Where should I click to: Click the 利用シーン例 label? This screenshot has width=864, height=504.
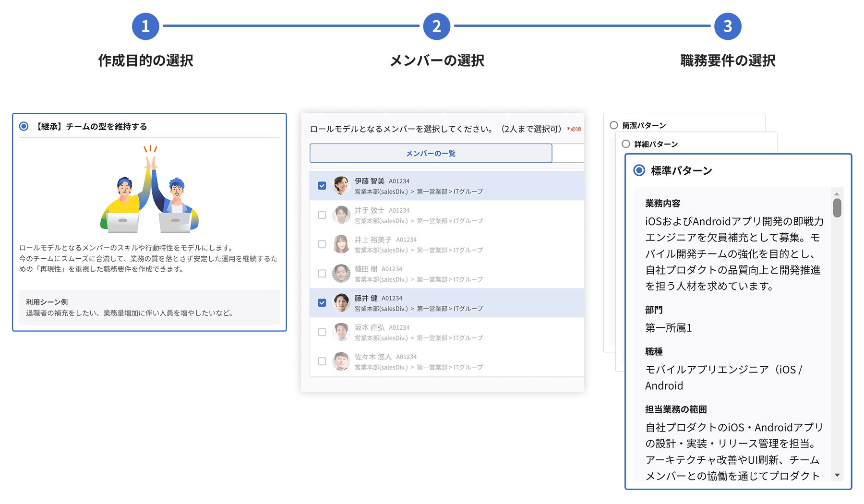coord(47,302)
